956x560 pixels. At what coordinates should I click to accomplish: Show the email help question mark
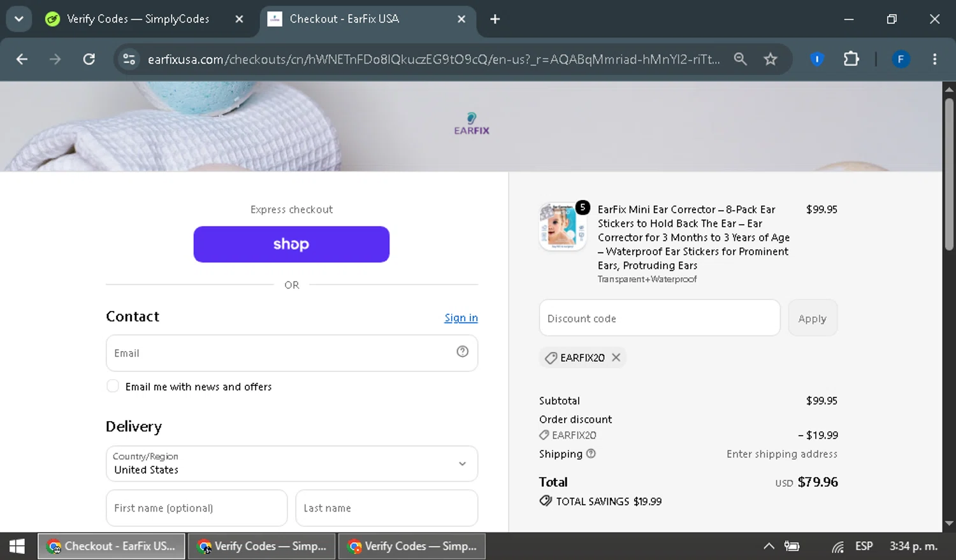pos(463,352)
